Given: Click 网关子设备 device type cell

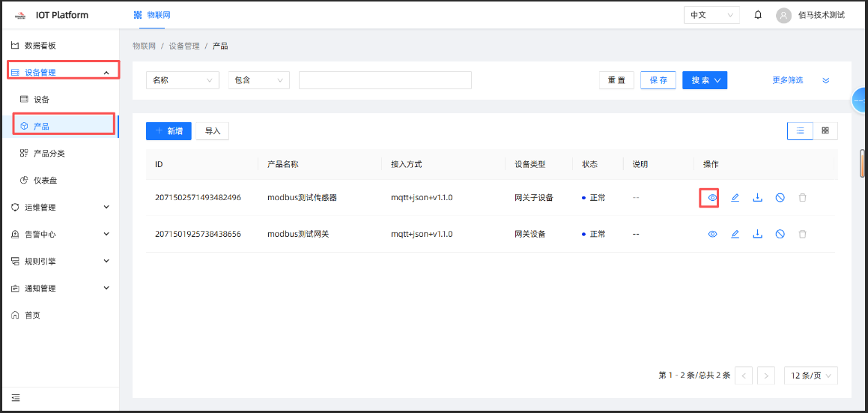Looking at the screenshot, I should click(534, 197).
